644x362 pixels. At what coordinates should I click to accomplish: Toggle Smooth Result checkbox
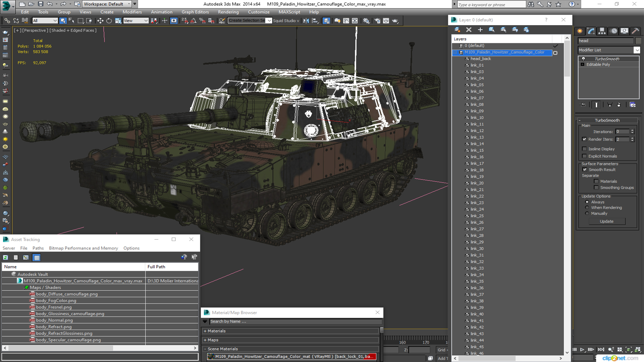point(585,170)
